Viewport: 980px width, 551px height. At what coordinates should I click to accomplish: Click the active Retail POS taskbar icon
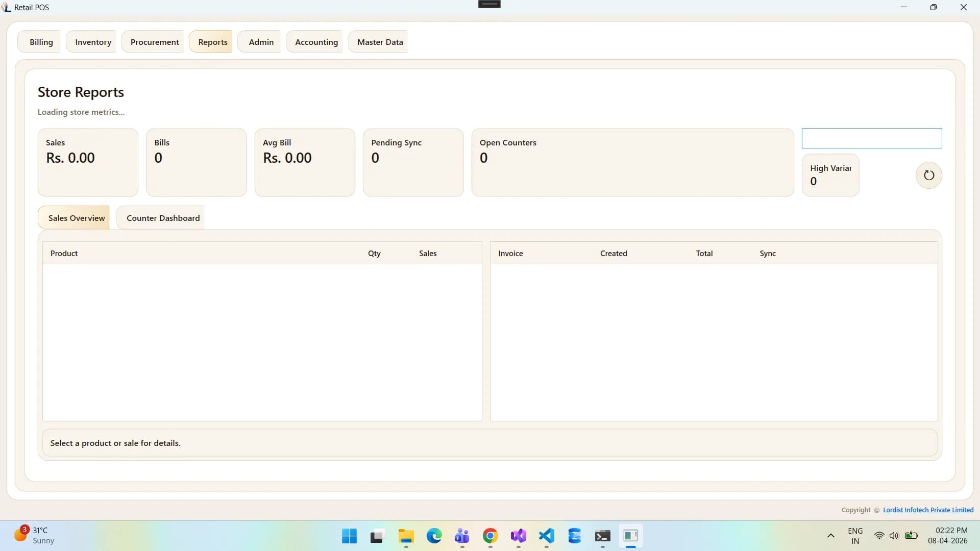point(630,536)
